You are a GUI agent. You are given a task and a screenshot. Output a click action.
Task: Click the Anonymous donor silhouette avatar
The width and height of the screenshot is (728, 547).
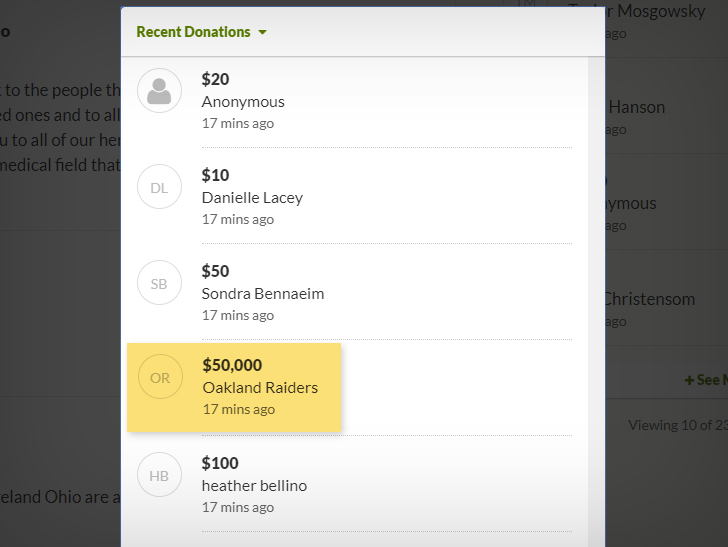click(x=159, y=91)
